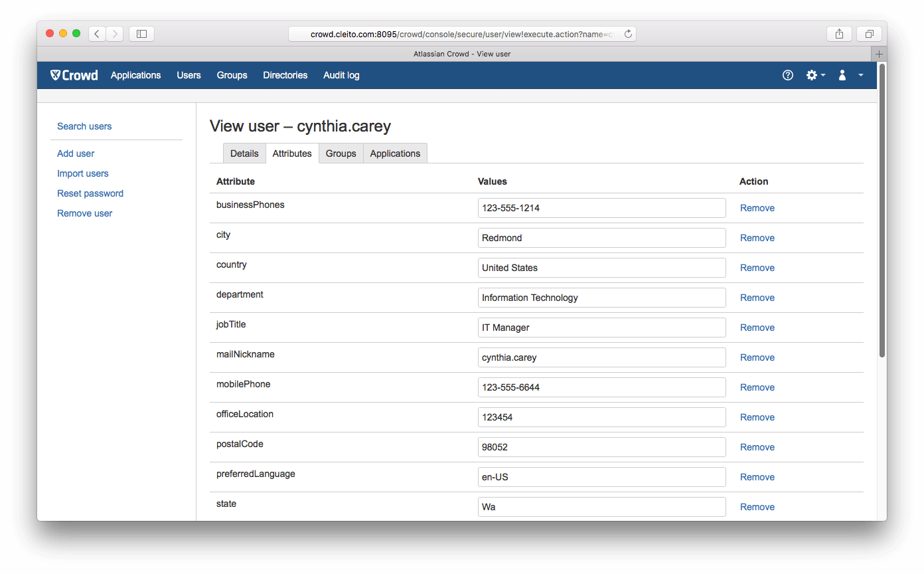
Task: Edit the jobTitle IT Manager field
Action: point(602,328)
